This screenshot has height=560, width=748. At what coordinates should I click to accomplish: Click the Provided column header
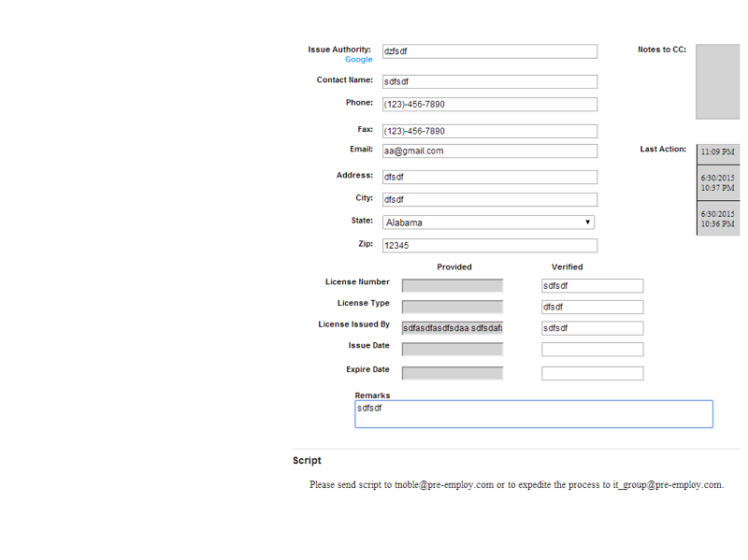[454, 267]
